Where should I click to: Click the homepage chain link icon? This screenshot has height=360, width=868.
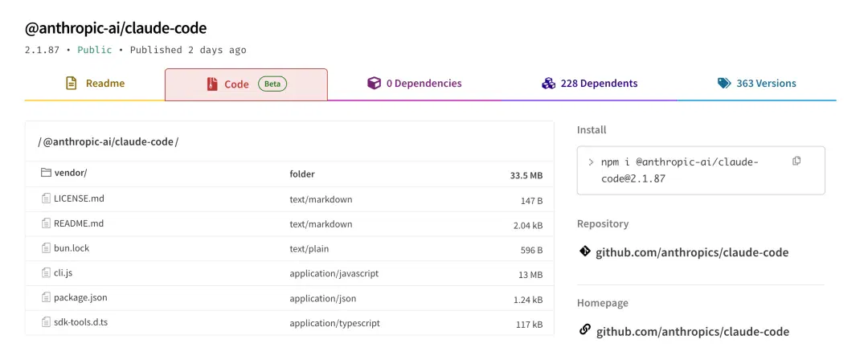(584, 330)
